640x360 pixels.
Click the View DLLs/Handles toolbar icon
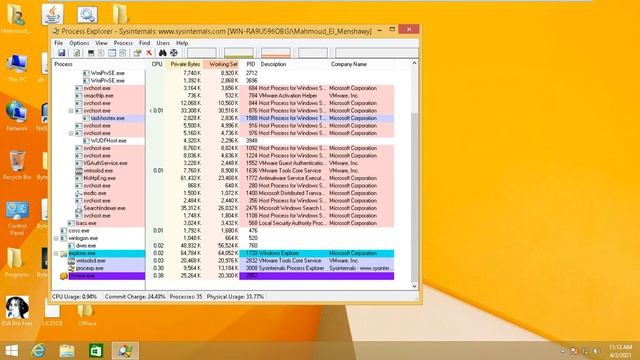(122, 53)
